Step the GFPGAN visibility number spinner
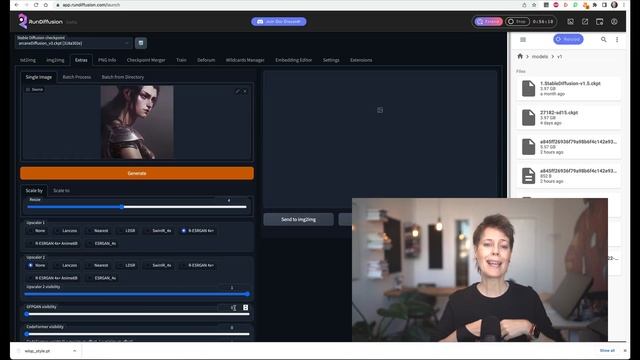The image size is (640, 360). (x=246, y=307)
